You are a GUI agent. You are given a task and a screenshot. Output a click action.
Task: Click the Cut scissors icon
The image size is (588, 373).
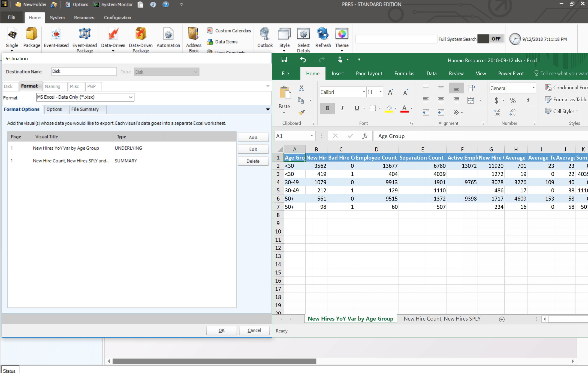[x=301, y=88]
